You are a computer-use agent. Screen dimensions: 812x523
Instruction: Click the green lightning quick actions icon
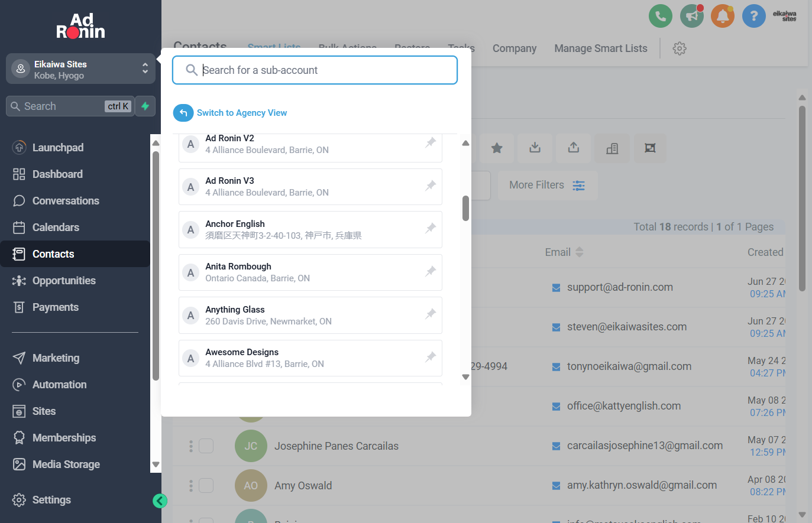pos(145,106)
